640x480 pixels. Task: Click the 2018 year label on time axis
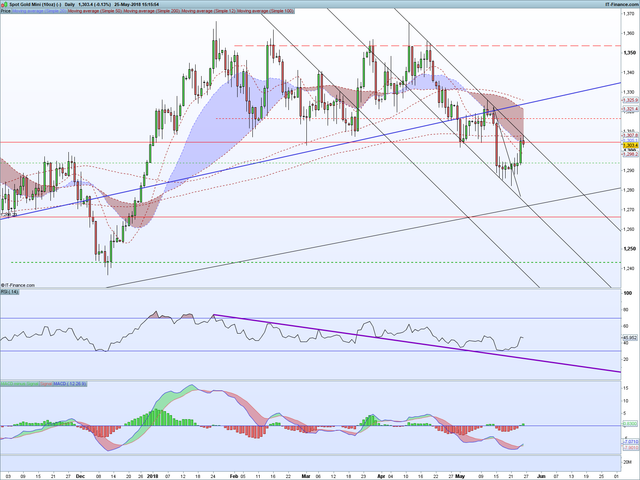point(152,476)
